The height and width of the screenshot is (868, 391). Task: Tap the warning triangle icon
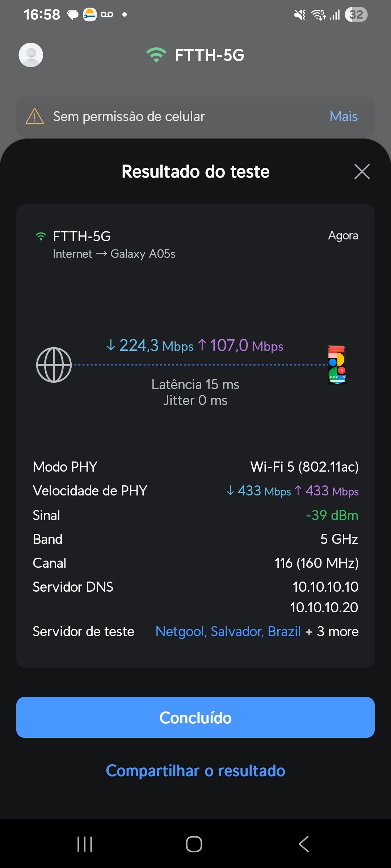[x=35, y=116]
